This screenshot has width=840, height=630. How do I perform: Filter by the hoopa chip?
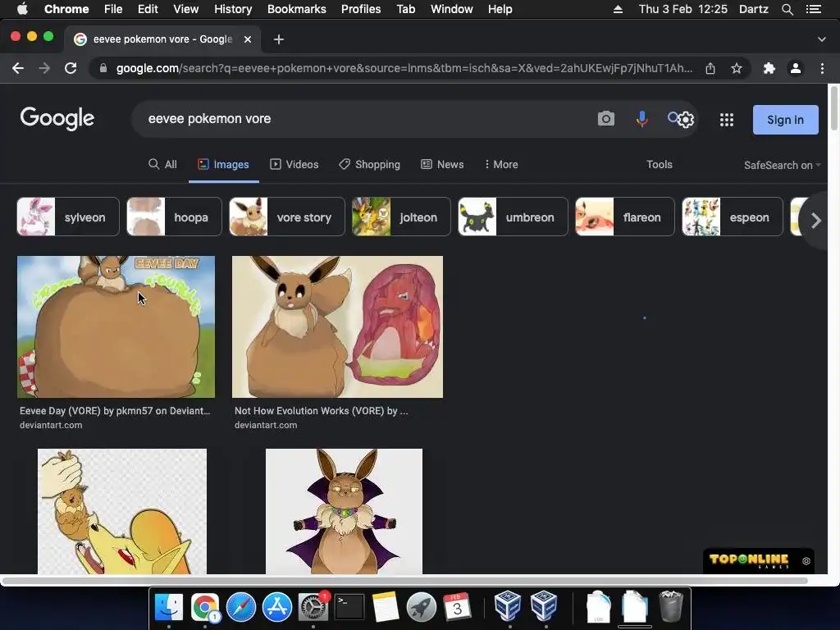(174, 217)
